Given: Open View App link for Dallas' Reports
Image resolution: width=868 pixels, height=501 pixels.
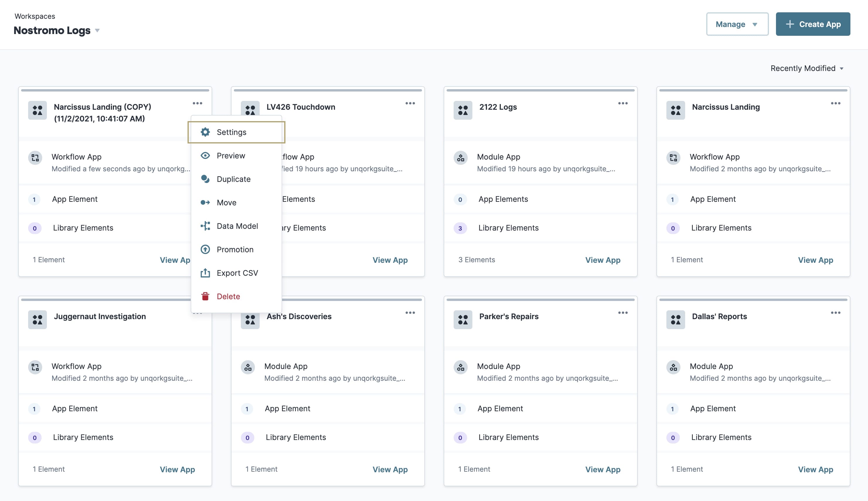Looking at the screenshot, I should click(816, 469).
